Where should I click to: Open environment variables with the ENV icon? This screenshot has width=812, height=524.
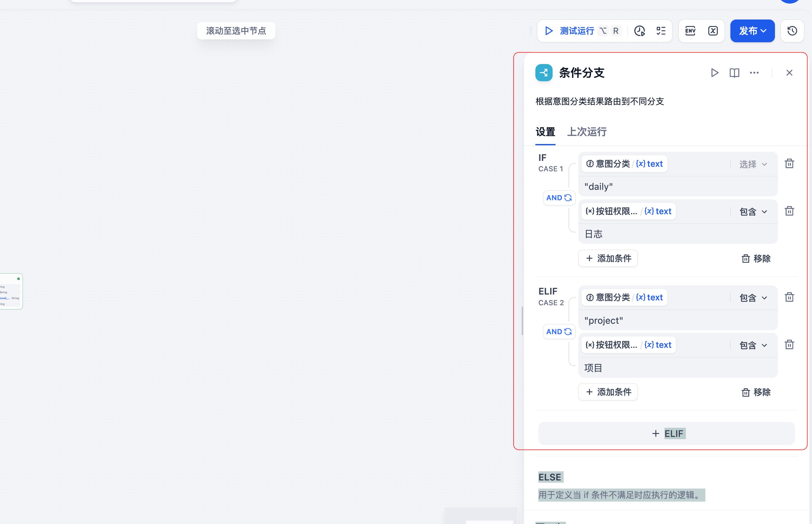point(690,31)
